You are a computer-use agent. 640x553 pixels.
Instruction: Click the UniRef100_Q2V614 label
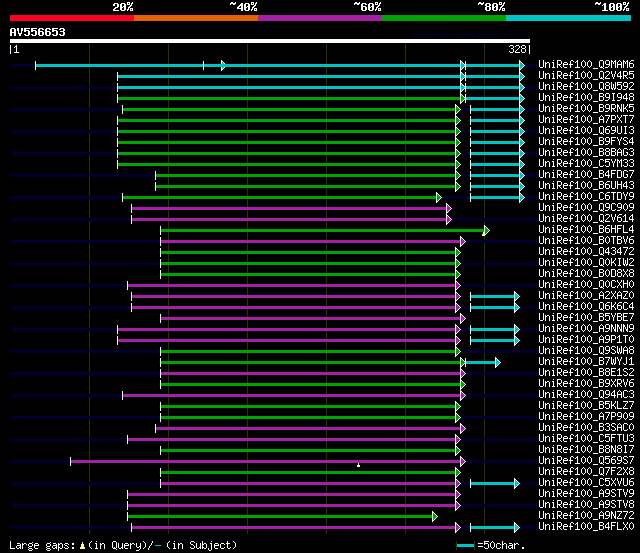586,218
